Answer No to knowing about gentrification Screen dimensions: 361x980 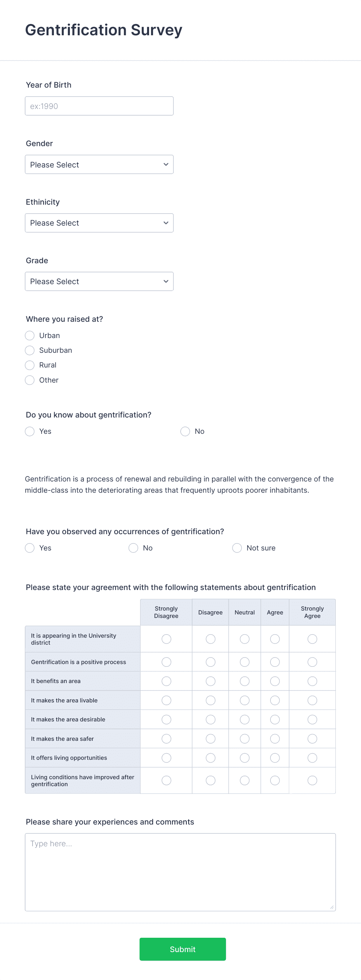[185, 431]
